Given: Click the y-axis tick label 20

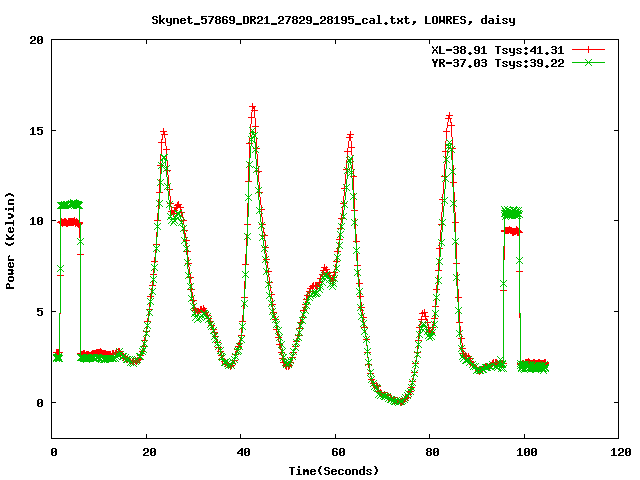Looking at the screenshot, I should point(36,40).
